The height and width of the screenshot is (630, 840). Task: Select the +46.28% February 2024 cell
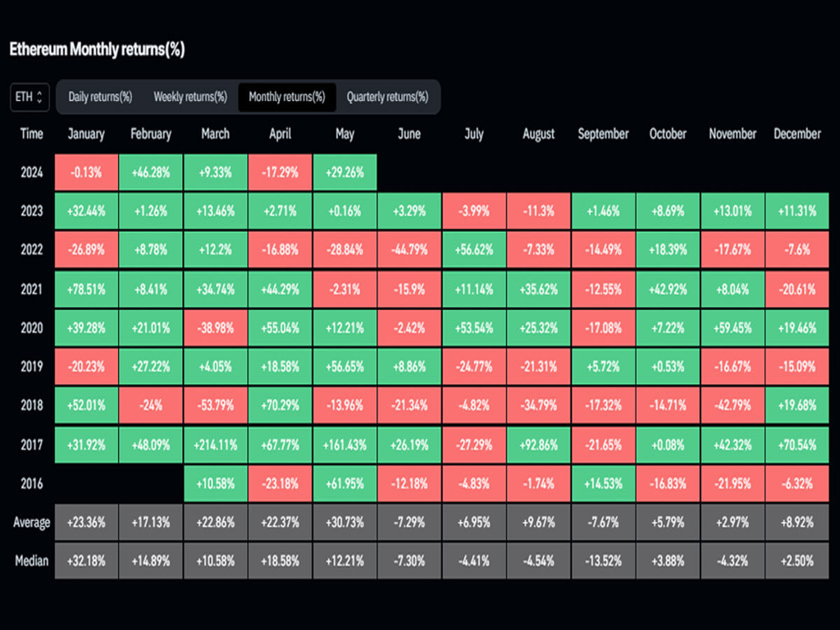click(x=151, y=172)
